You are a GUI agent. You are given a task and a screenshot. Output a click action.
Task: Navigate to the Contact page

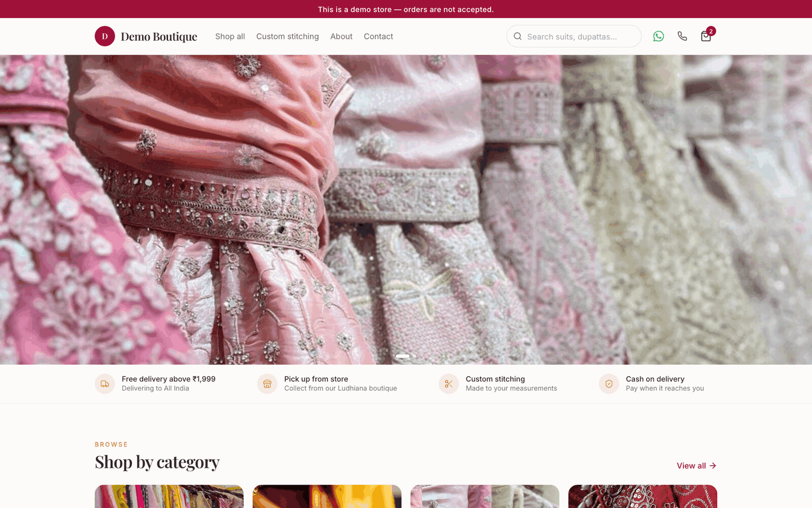tap(378, 36)
